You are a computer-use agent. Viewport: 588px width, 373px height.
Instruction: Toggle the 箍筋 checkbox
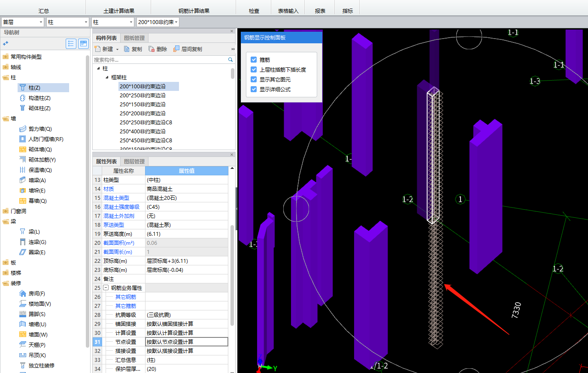coord(254,60)
